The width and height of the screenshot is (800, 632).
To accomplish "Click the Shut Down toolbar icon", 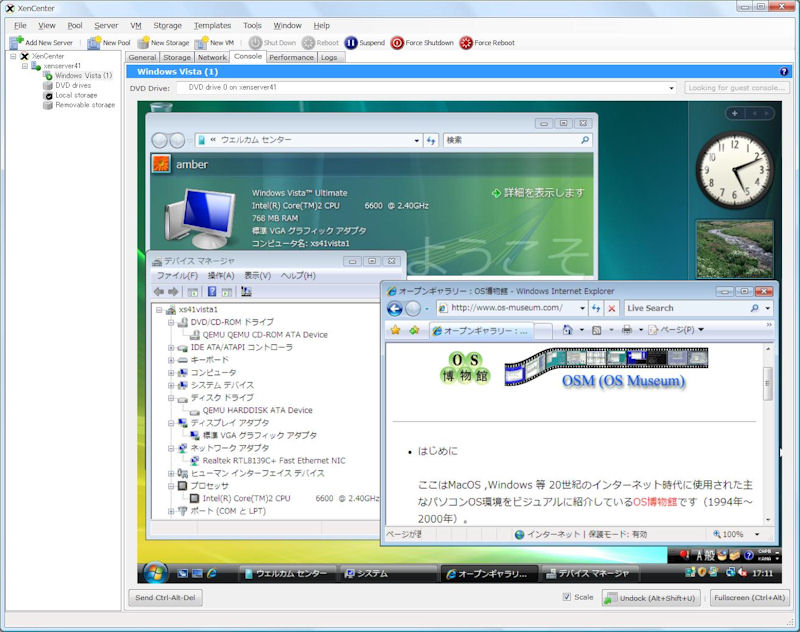I will (x=255, y=43).
